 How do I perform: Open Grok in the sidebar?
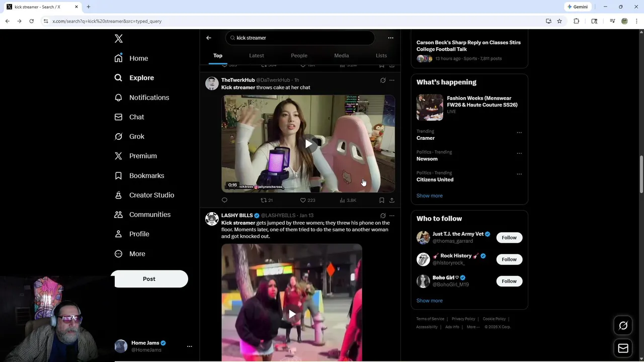129,136
